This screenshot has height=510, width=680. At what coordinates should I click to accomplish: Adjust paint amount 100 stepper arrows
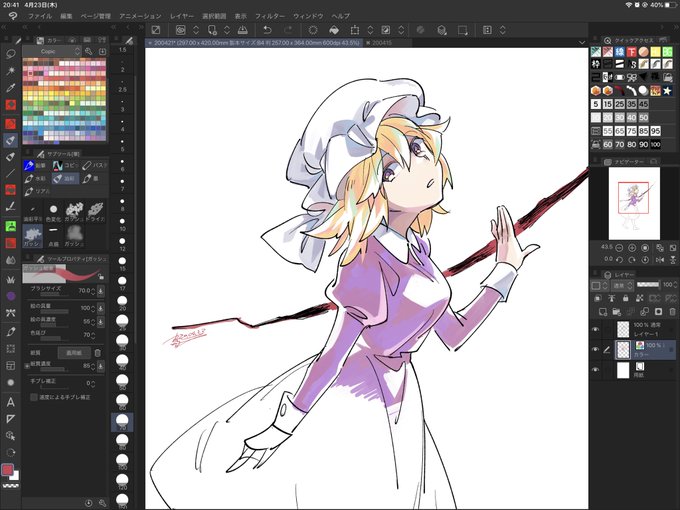pyautogui.click(x=93, y=308)
